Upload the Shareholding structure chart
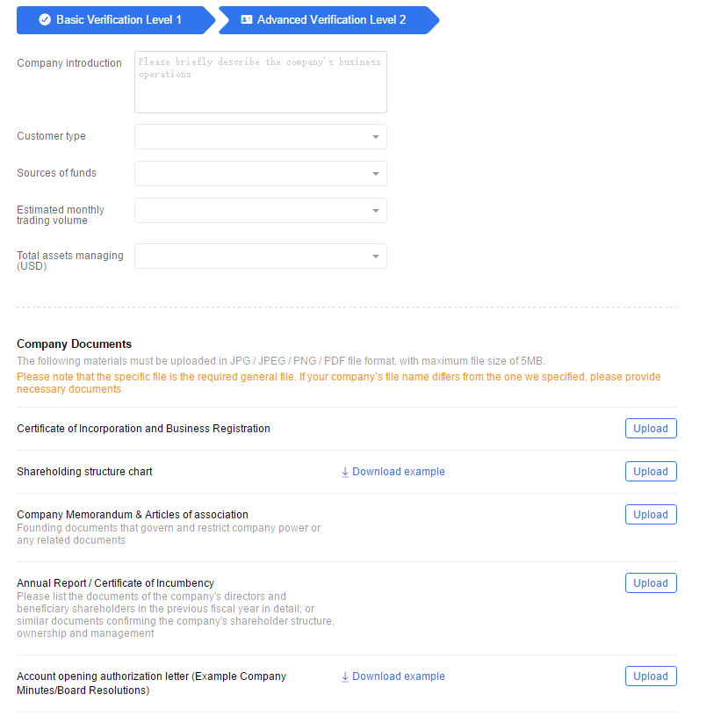 [x=651, y=471]
